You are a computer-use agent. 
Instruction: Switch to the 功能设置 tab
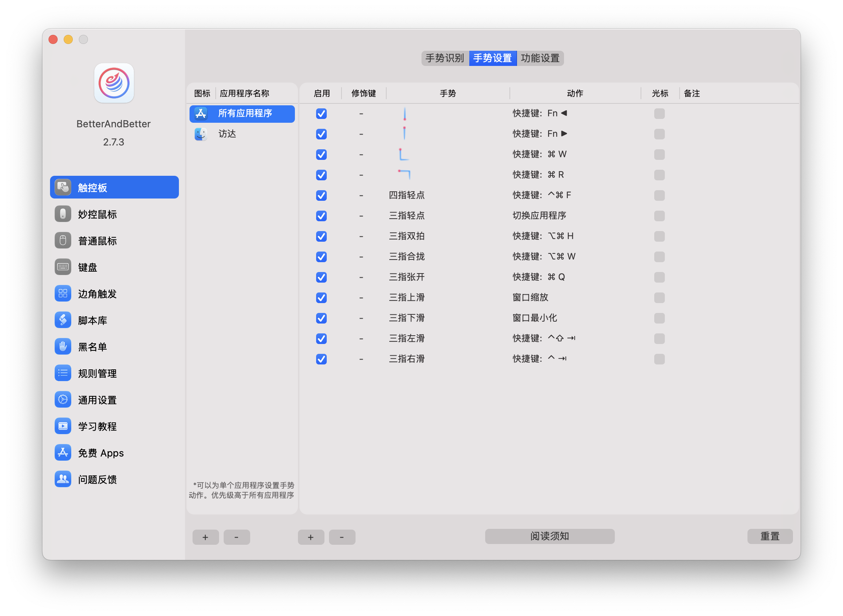coord(540,58)
